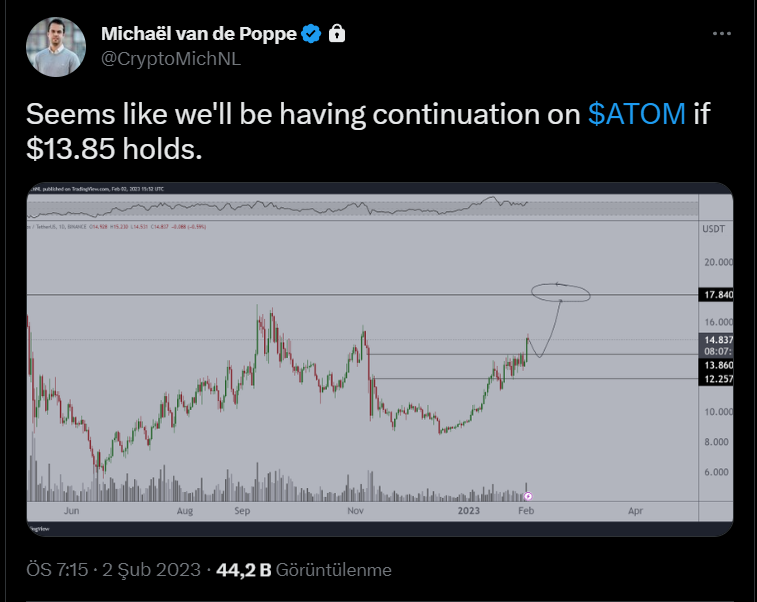Click the pink event marker on chart
Screen dimensions: 757x602
click(x=528, y=495)
